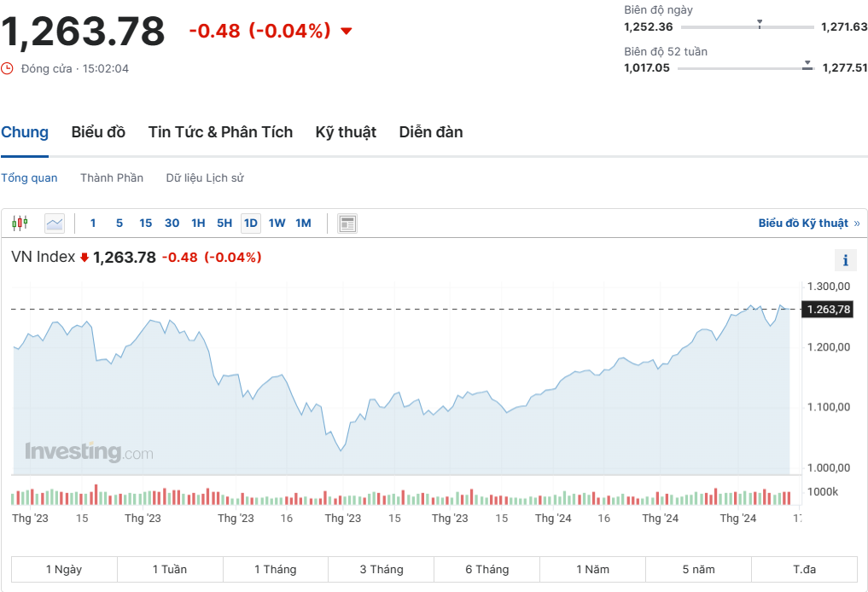The image size is (868, 592).
Task: Set chart interval to 1W
Action: point(277,223)
